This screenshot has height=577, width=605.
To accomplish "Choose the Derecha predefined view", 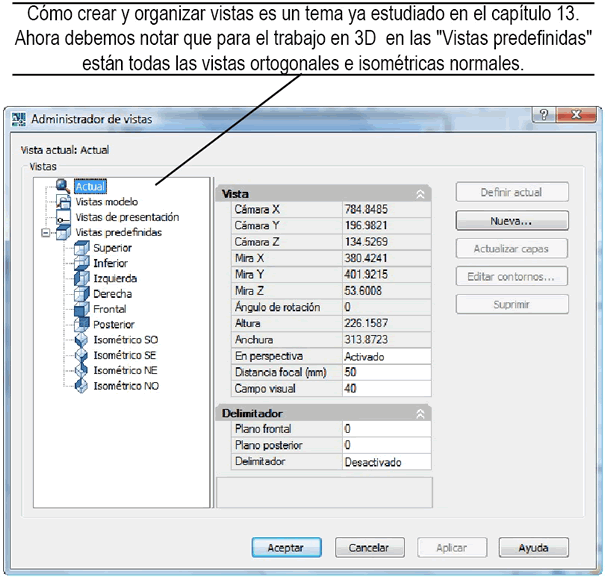I will (113, 294).
